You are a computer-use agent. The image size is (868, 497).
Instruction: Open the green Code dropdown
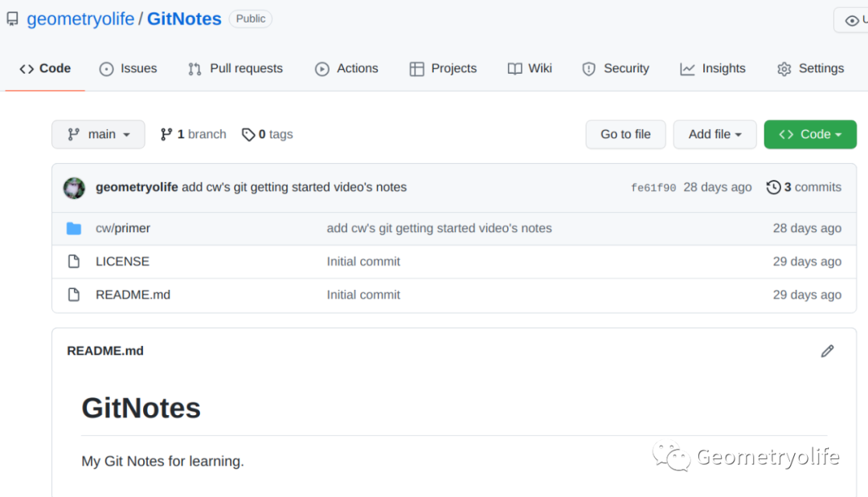click(x=809, y=134)
